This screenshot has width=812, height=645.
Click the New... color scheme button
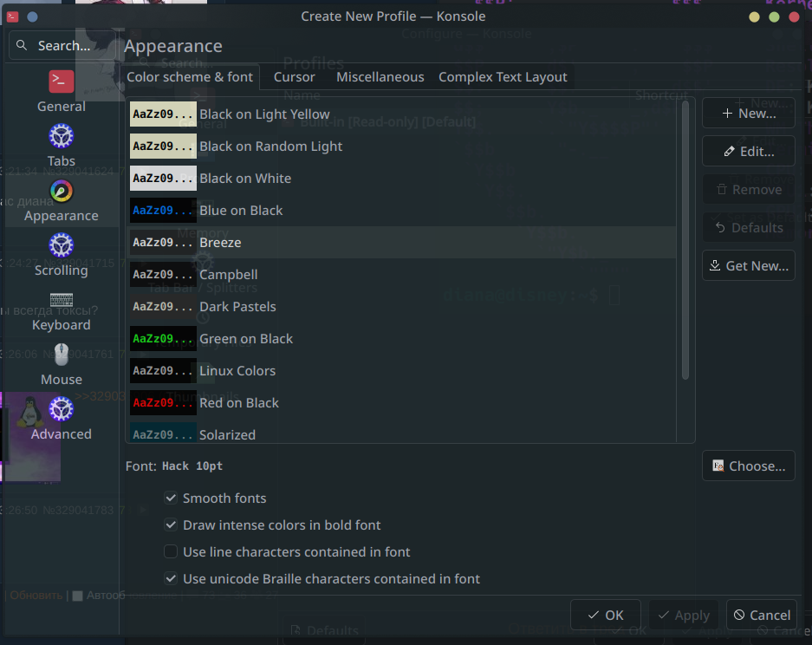pos(748,113)
